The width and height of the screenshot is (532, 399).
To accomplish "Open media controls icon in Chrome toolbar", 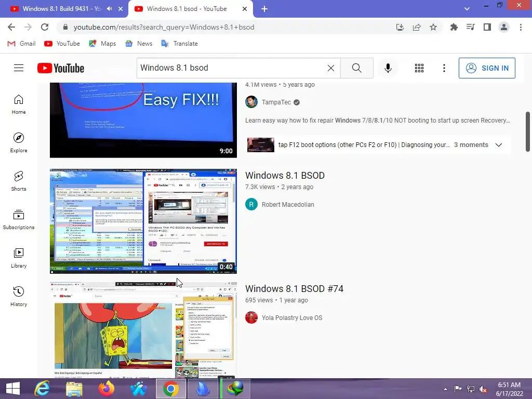I will click(x=471, y=27).
